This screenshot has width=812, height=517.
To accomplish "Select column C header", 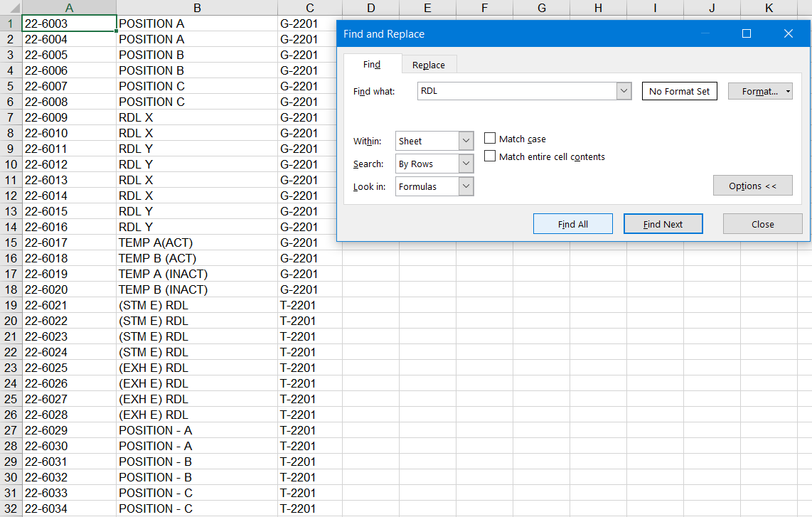I will pyautogui.click(x=310, y=8).
